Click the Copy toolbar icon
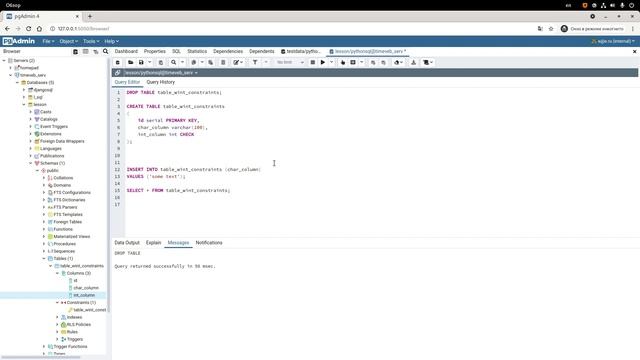 coord(194,62)
